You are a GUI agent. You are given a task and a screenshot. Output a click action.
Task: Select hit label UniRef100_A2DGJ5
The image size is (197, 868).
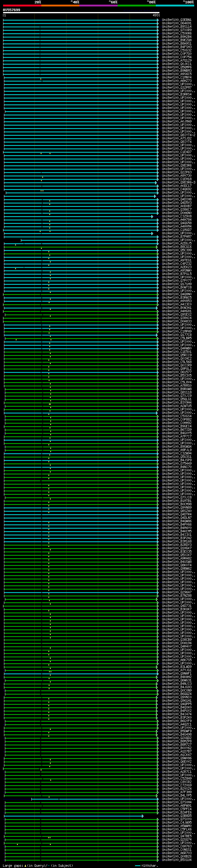(176, 243)
